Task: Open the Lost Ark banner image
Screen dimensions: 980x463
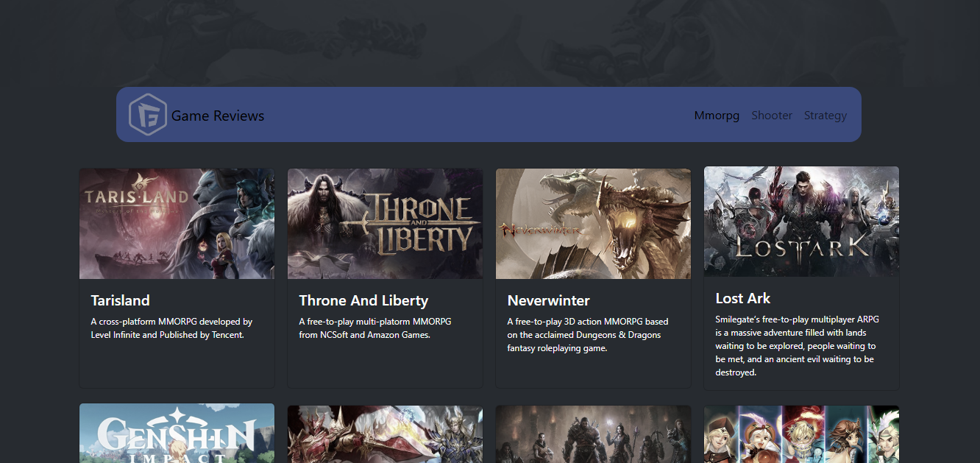Action: (x=801, y=222)
